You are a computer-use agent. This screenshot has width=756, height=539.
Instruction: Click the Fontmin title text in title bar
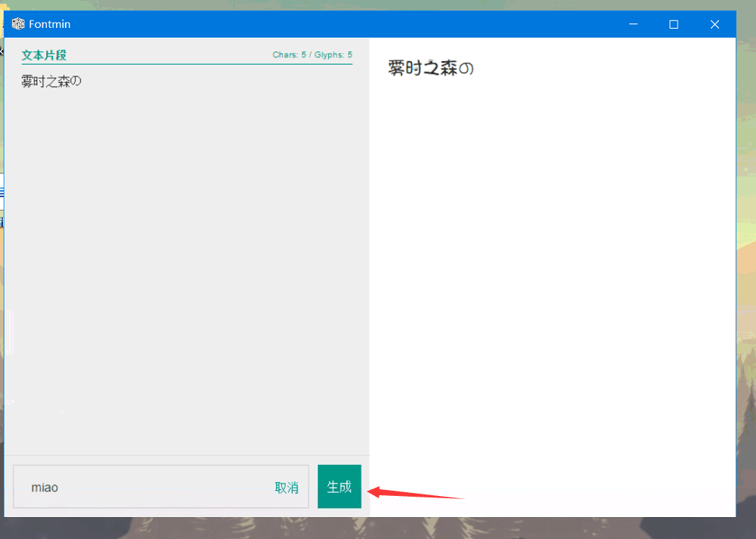[x=50, y=24]
